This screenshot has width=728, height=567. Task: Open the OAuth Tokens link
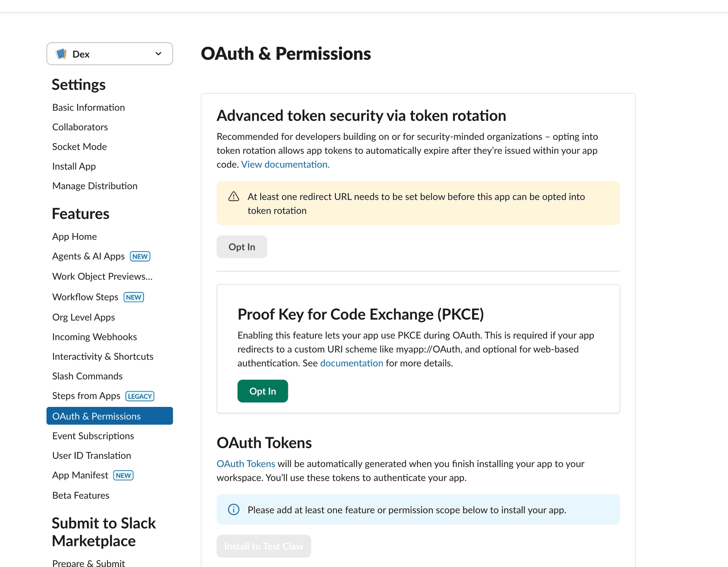(x=246, y=464)
